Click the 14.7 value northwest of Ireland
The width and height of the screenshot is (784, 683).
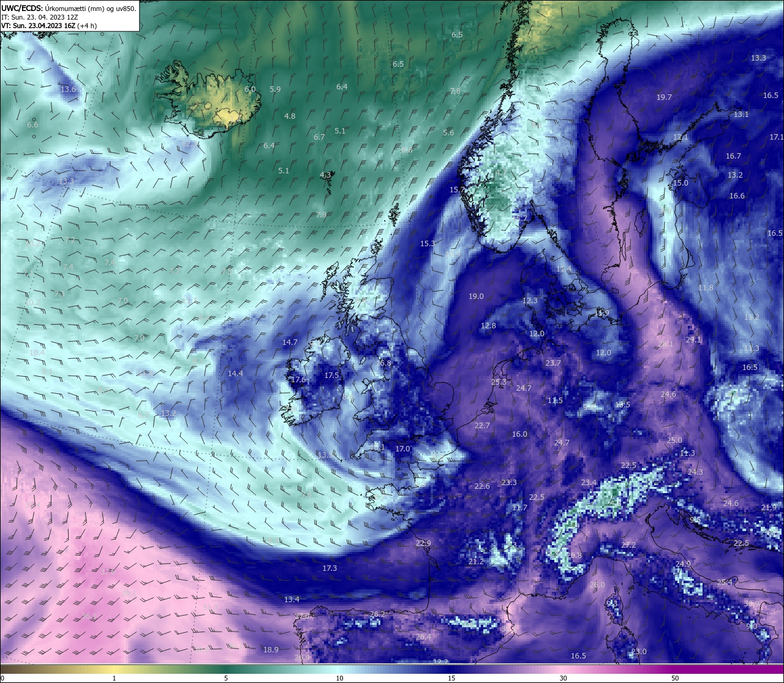[290, 342]
